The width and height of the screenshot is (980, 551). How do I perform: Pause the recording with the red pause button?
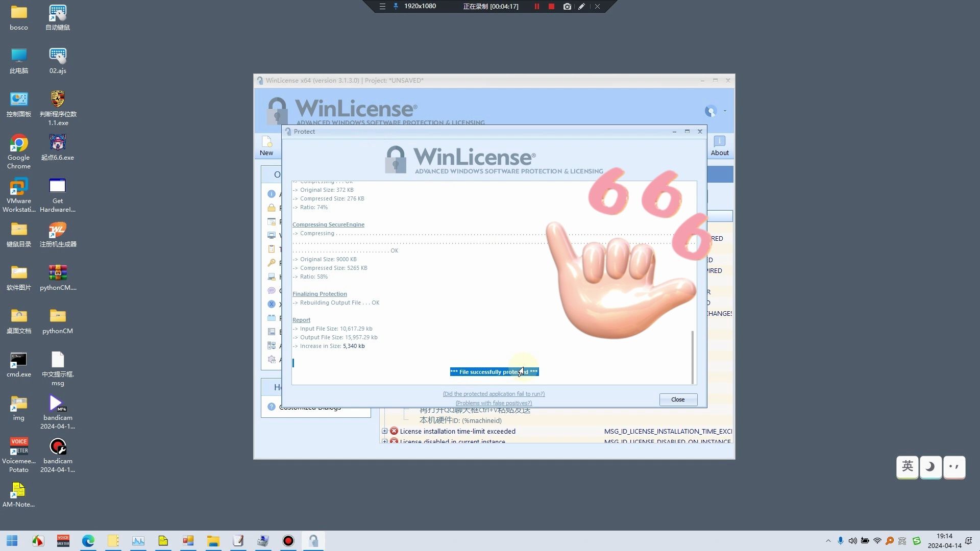[x=536, y=7]
